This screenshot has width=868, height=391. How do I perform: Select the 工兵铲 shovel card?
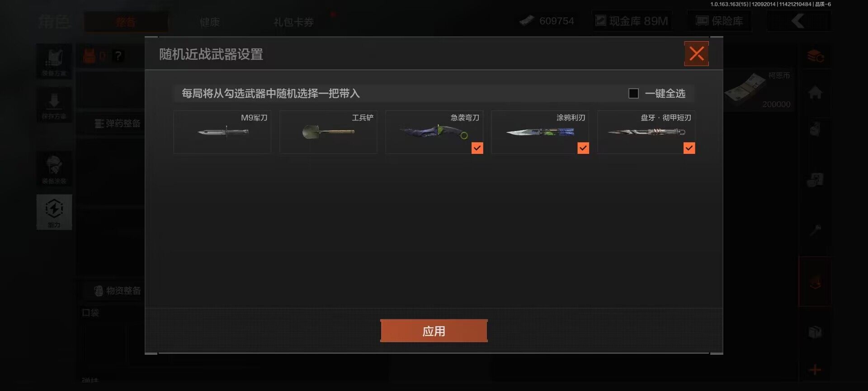pyautogui.click(x=328, y=132)
